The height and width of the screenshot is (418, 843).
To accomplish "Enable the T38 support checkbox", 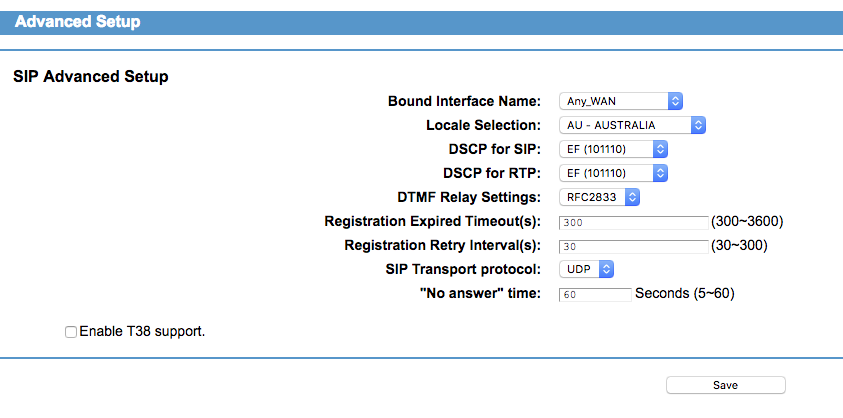I will [x=71, y=331].
